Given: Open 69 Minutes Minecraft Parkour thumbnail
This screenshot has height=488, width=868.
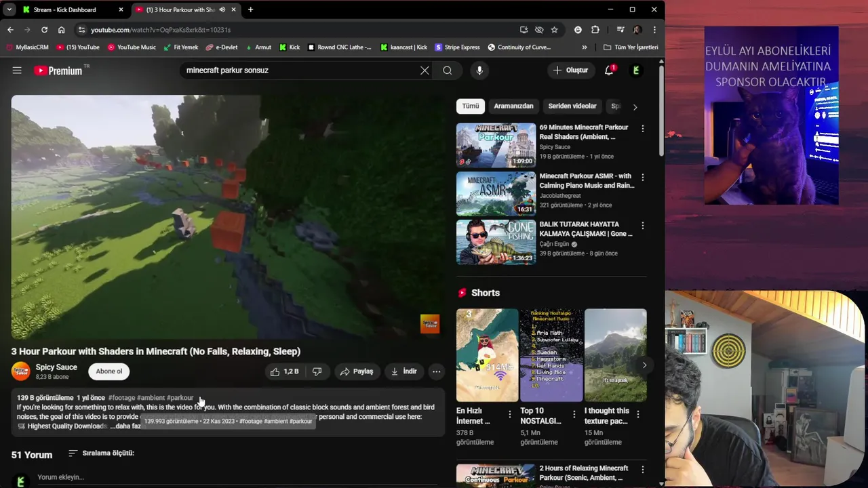Looking at the screenshot, I should [496, 145].
